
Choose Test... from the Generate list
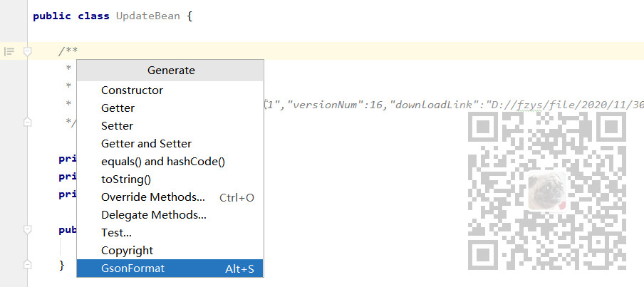click(116, 233)
